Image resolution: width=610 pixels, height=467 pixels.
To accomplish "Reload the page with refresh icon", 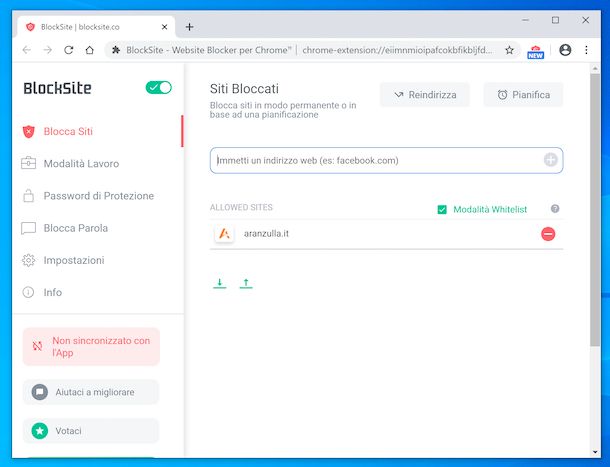I will click(x=69, y=50).
